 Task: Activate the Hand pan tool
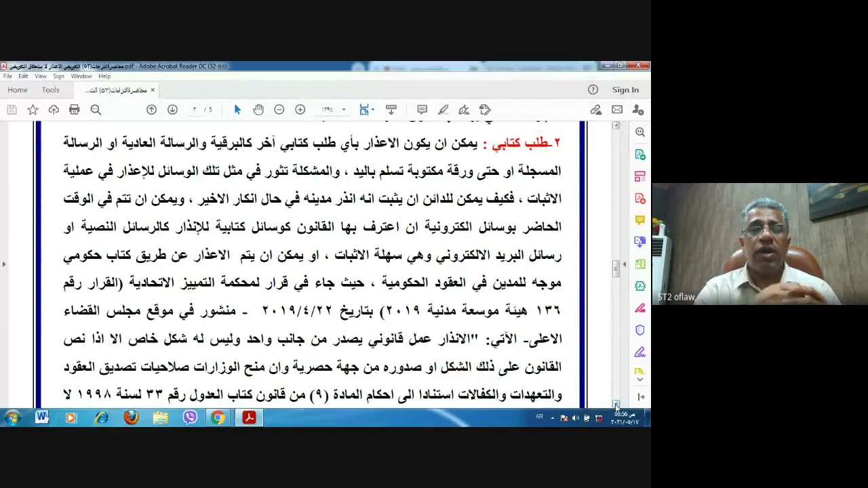tap(258, 110)
